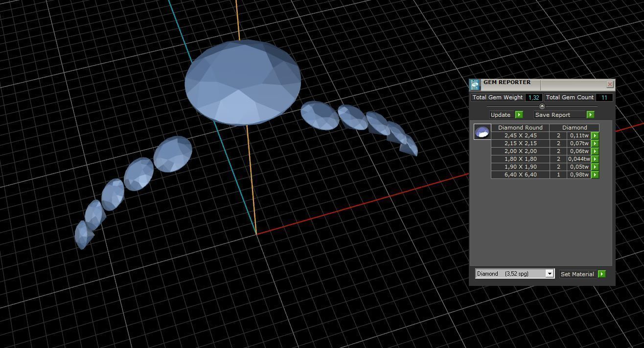The height and width of the screenshot is (348, 644).
Task: Click the Gem Reporter panel icon
Action: point(475,85)
